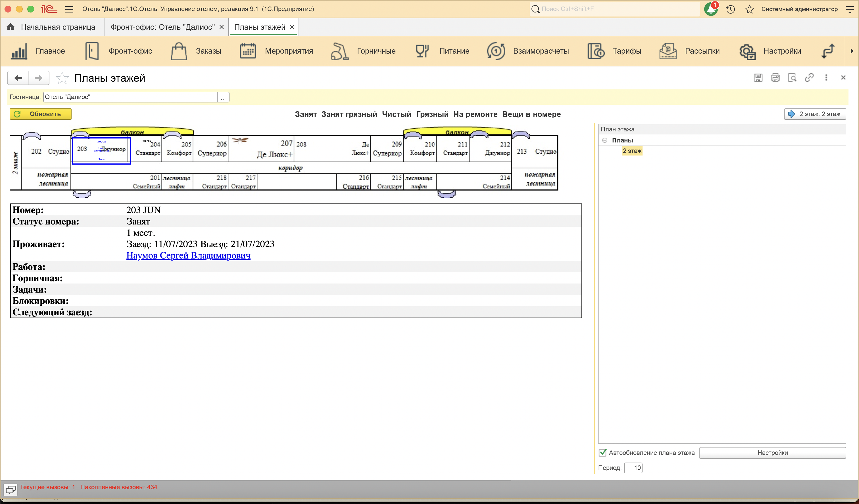Click the print preview icon

tap(792, 78)
